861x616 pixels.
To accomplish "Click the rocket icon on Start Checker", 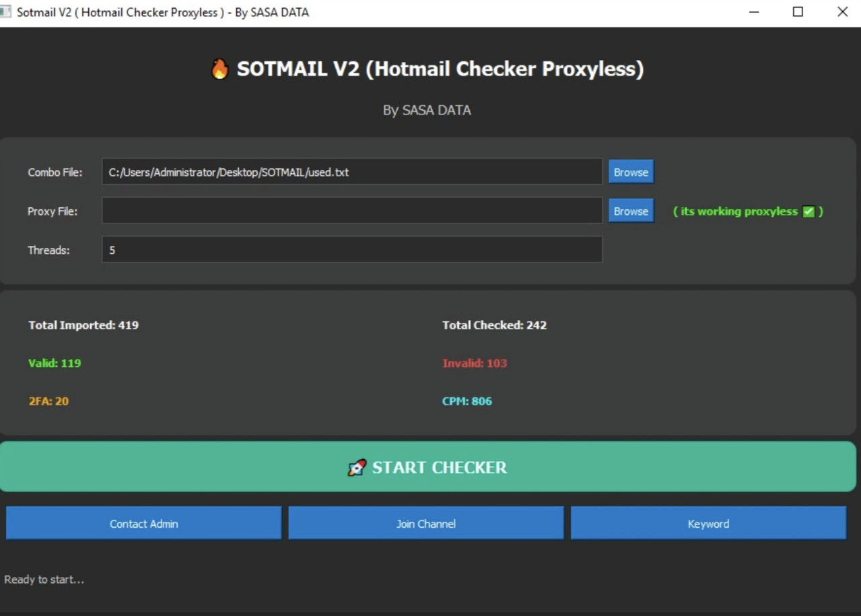I will pos(357,467).
